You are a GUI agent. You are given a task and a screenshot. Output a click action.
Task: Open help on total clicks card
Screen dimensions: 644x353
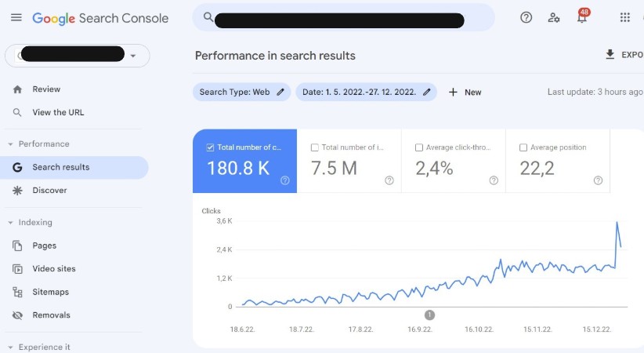pyautogui.click(x=285, y=180)
